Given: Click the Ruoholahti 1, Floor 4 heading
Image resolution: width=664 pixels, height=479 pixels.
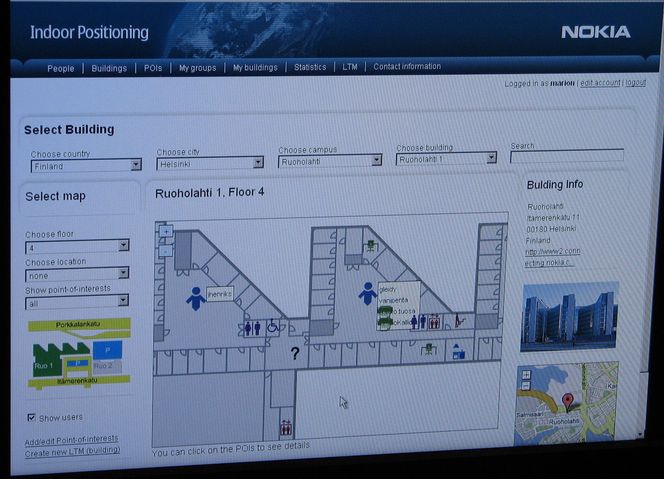Looking at the screenshot, I should (210, 193).
